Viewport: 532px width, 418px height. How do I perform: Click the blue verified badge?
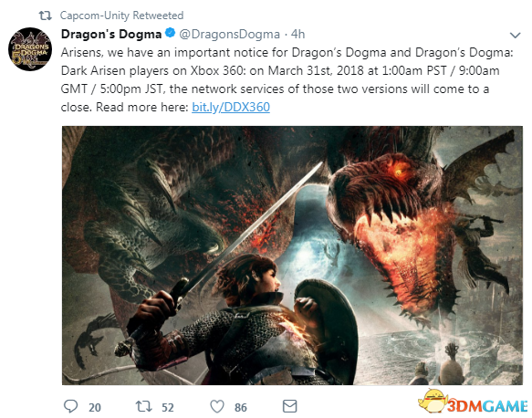170,33
